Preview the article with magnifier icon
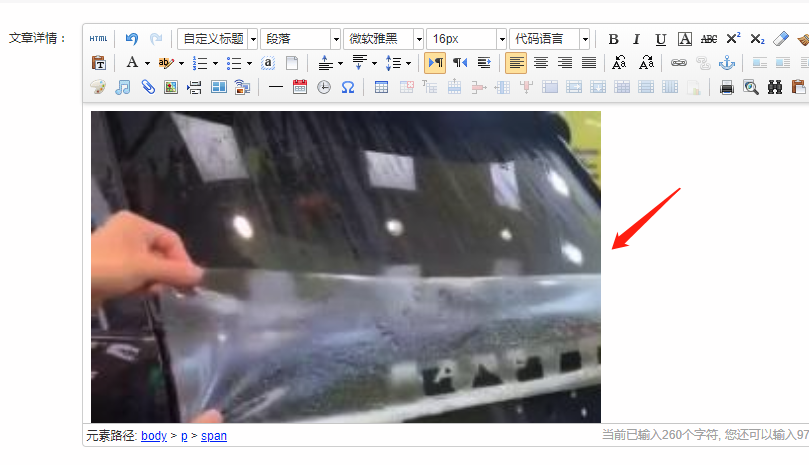This screenshot has height=465, width=809. coord(751,87)
